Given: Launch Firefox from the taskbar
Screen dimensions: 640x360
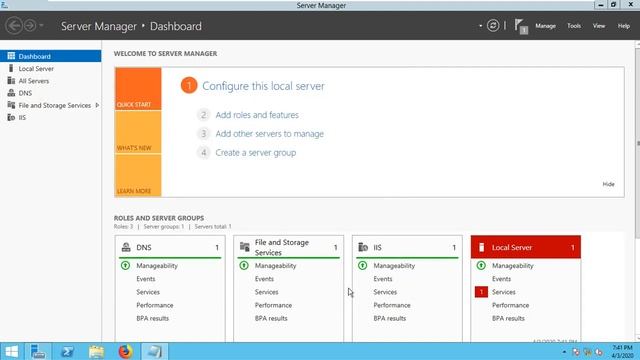Looking at the screenshot, I should tap(125, 351).
